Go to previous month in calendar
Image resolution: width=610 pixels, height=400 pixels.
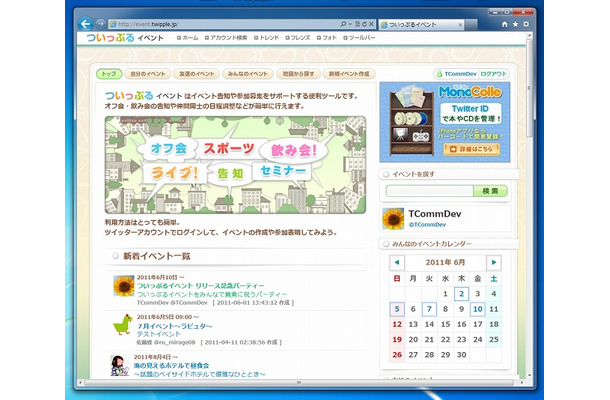click(x=397, y=262)
